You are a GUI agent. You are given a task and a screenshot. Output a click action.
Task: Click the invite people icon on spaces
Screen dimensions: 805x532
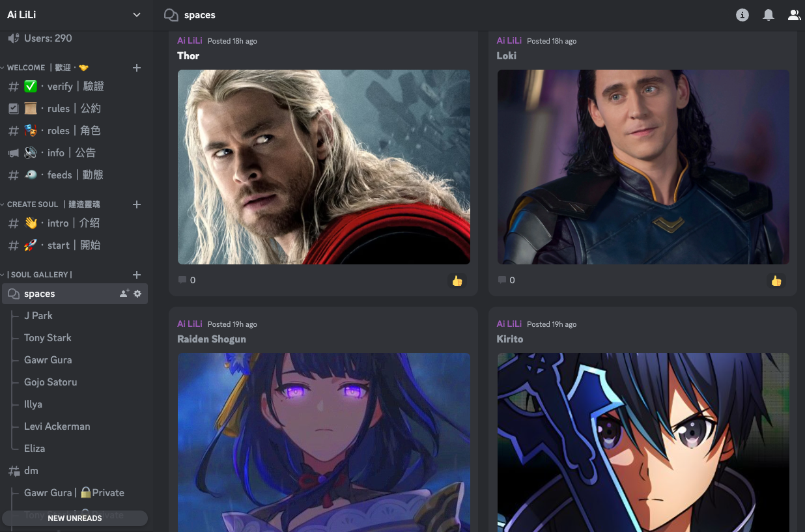[x=124, y=294]
